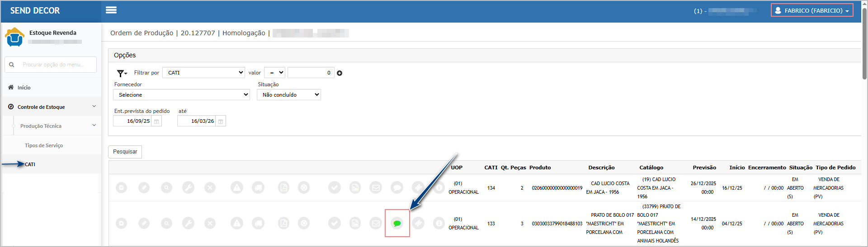Click the plus icon to add filter
Viewport: 868px width, 247px height.
pyautogui.click(x=340, y=73)
